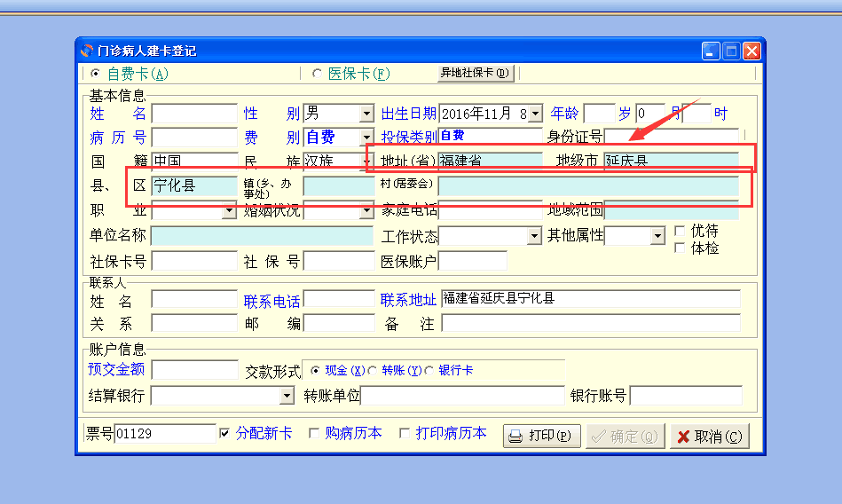Click the 姓名 input field in 基本信息
This screenshot has width=842, height=504.
tap(194, 114)
